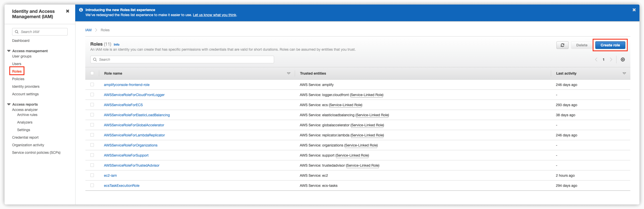644x209 pixels.
Task: Open the Last activity sort dropdown
Action: (624, 73)
